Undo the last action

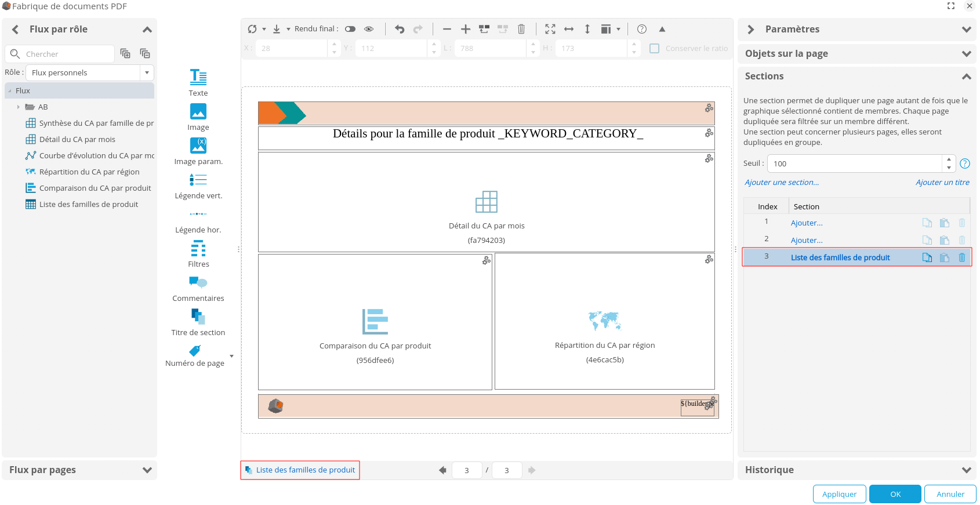coord(400,29)
